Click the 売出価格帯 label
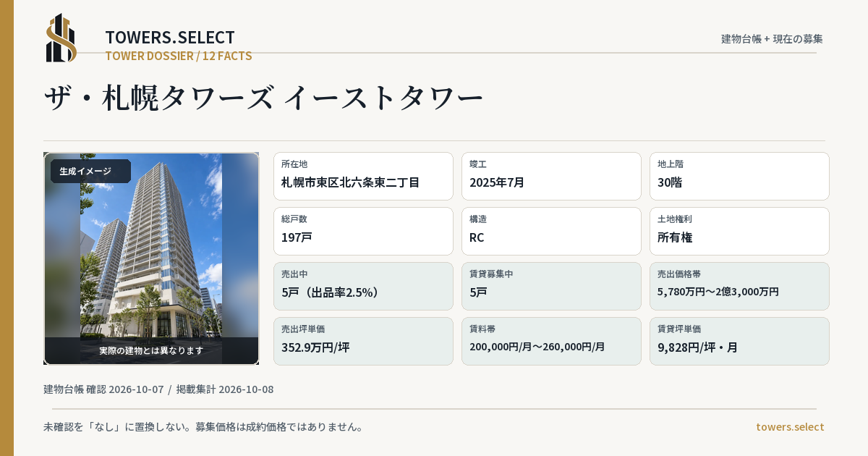 tap(679, 274)
